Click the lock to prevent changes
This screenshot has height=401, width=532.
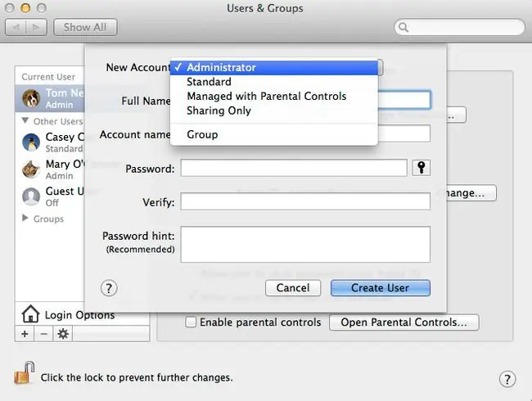pyautogui.click(x=25, y=373)
